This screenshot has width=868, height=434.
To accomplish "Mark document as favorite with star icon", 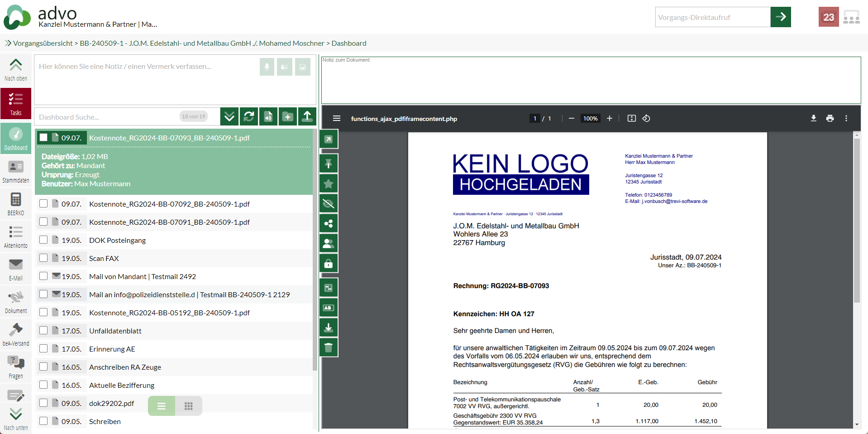I will [329, 183].
